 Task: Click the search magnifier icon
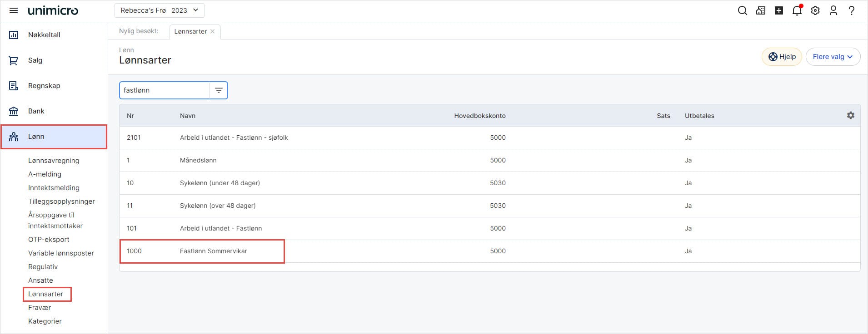pyautogui.click(x=742, y=10)
